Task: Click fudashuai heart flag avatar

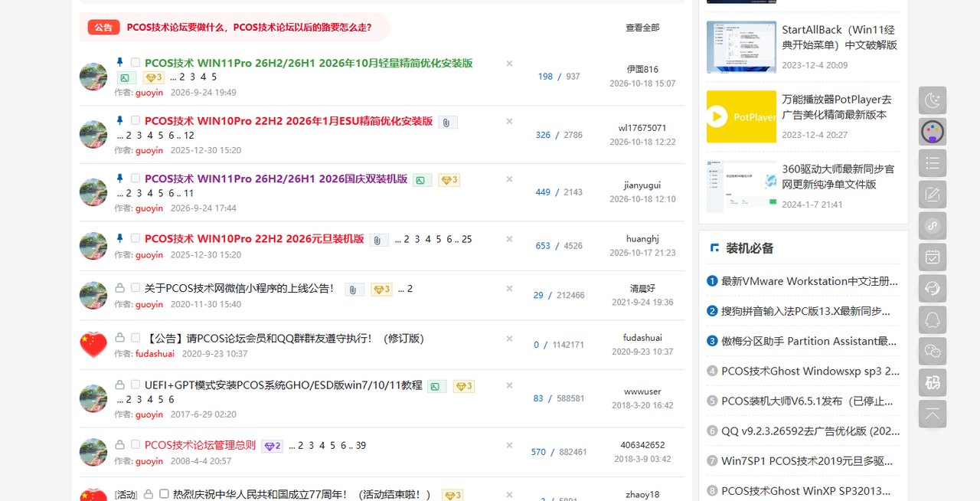Action: click(x=93, y=345)
